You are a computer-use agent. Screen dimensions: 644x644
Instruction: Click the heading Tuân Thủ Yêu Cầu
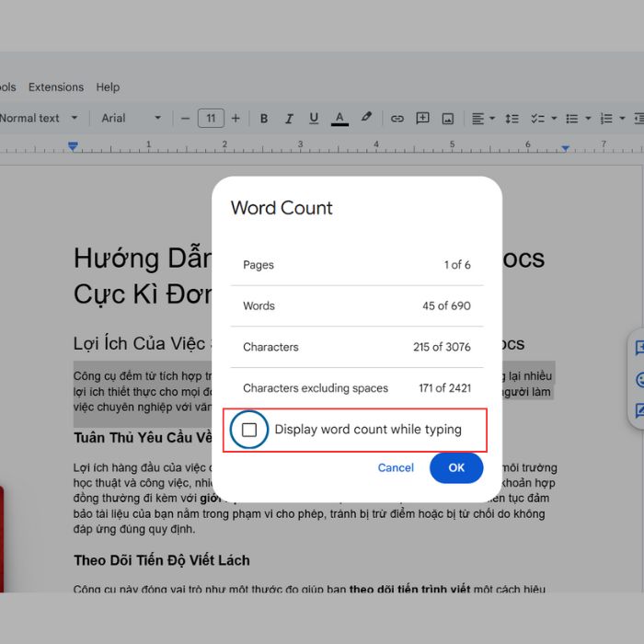[143, 438]
